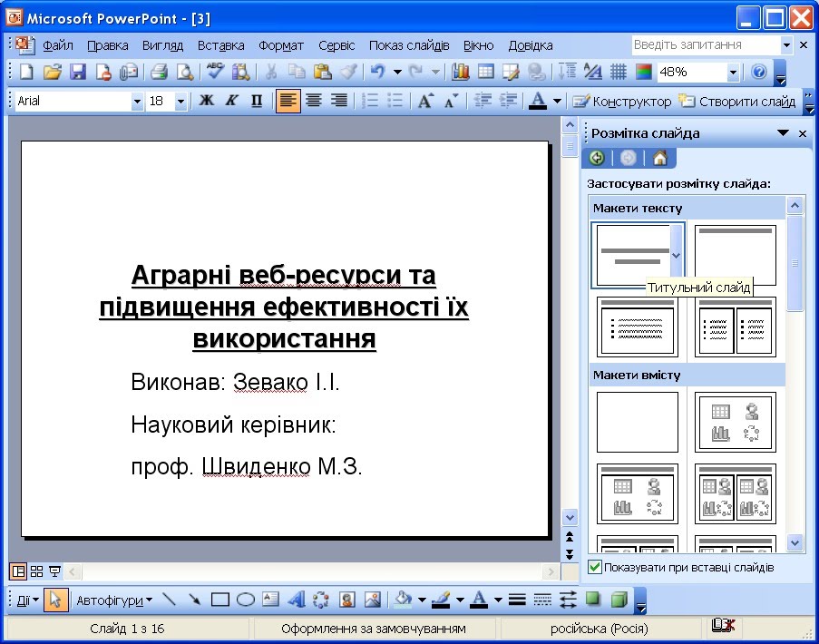The width and height of the screenshot is (819, 644).
Task: Open a file with the Open folder icon
Action: 53,72
